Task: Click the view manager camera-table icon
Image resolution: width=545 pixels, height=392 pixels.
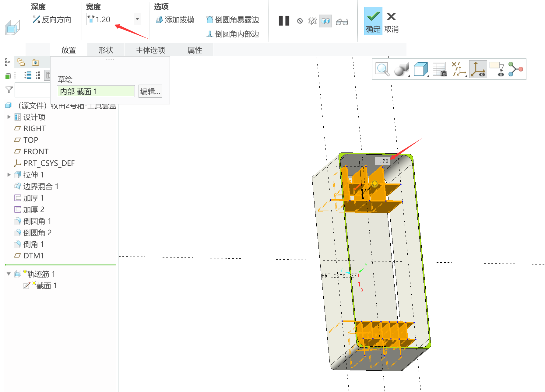Action: click(440, 69)
